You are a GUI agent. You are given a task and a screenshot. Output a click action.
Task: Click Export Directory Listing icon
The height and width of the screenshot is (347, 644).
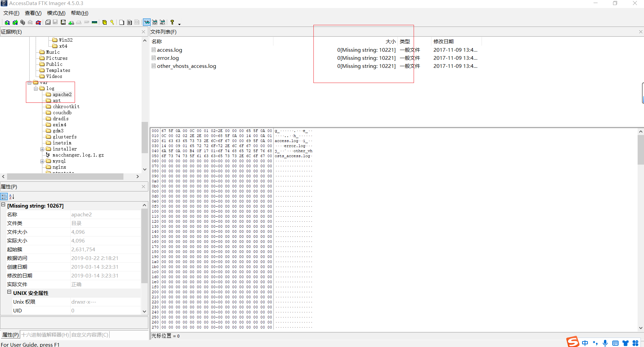(137, 22)
